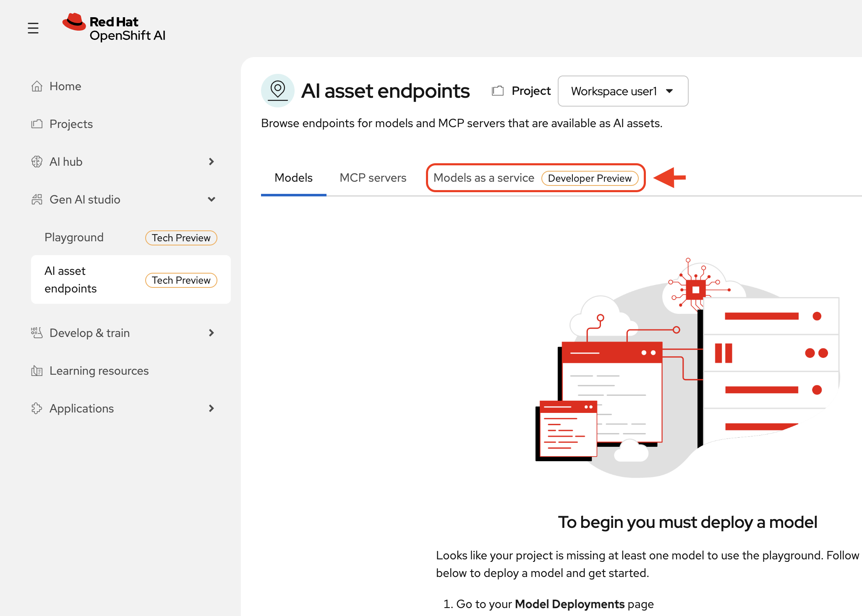Open the Workspace user1 project dropdown
862x616 pixels.
click(623, 91)
